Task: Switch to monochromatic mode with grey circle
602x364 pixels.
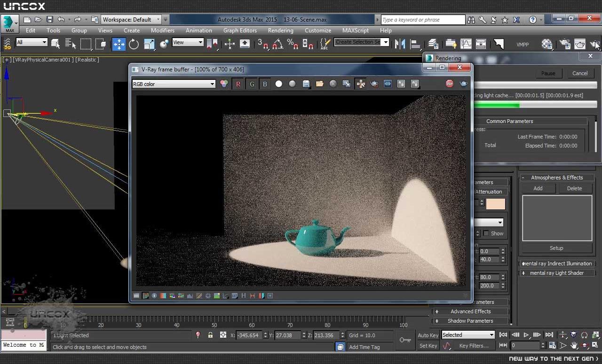Action: [x=292, y=84]
